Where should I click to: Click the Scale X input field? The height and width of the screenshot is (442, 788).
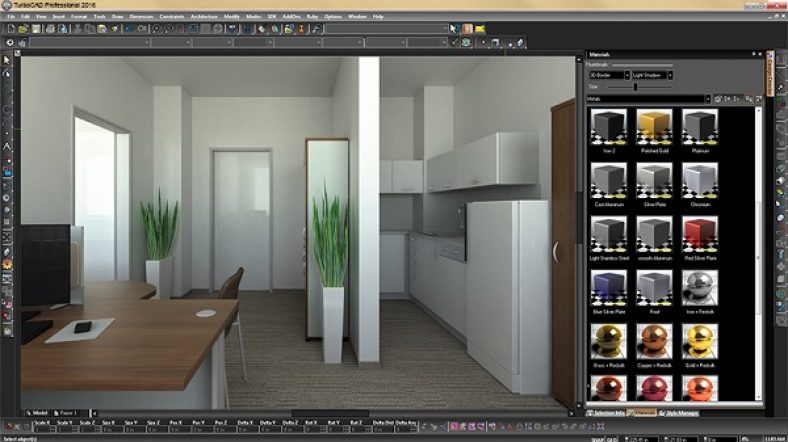(x=43, y=429)
